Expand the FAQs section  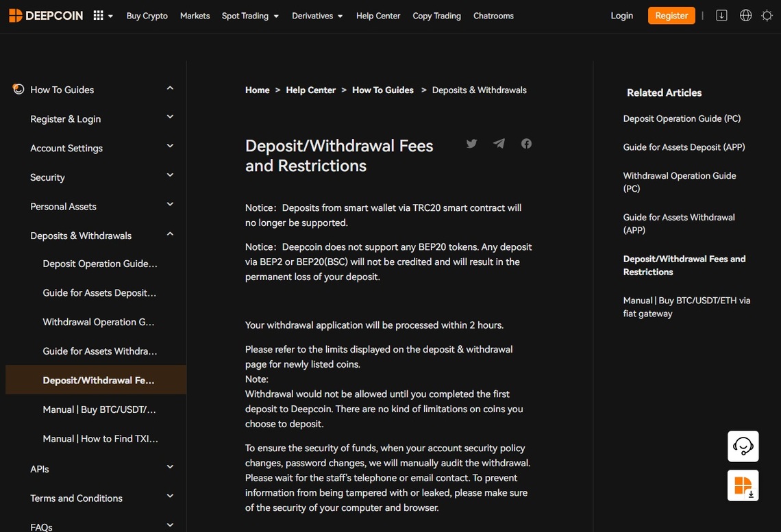point(170,525)
